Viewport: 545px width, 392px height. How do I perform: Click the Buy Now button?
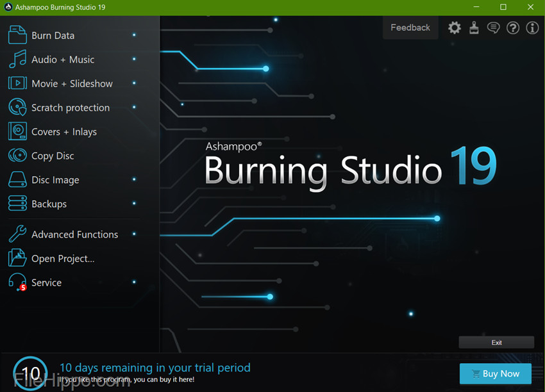pos(495,373)
